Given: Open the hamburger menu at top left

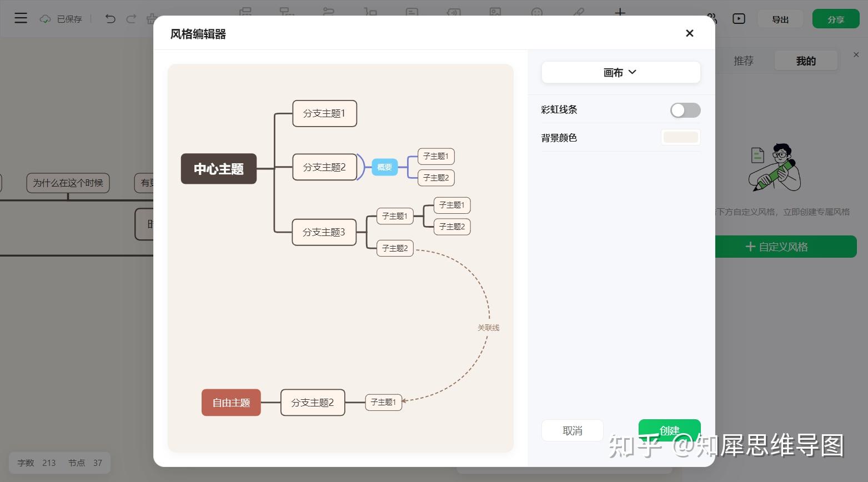Looking at the screenshot, I should point(21,18).
